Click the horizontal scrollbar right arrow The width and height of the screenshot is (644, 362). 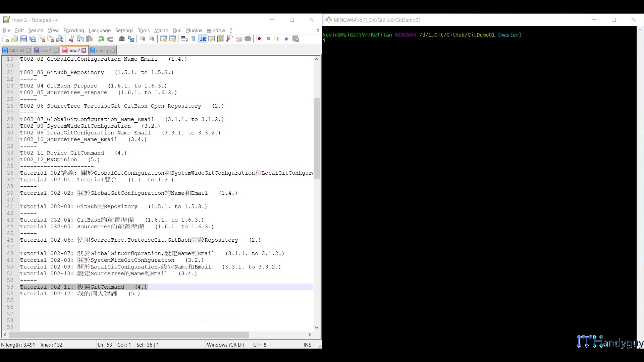point(309,335)
